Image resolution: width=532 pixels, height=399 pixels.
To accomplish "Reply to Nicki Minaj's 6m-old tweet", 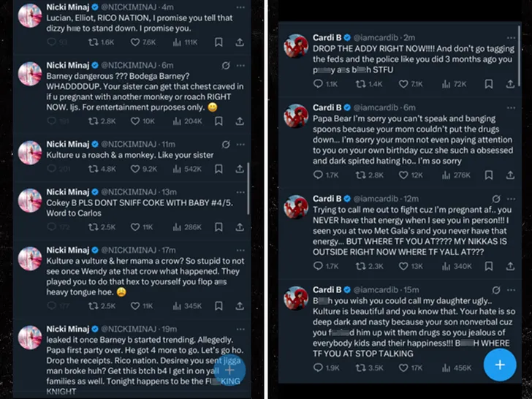I will [x=50, y=121].
